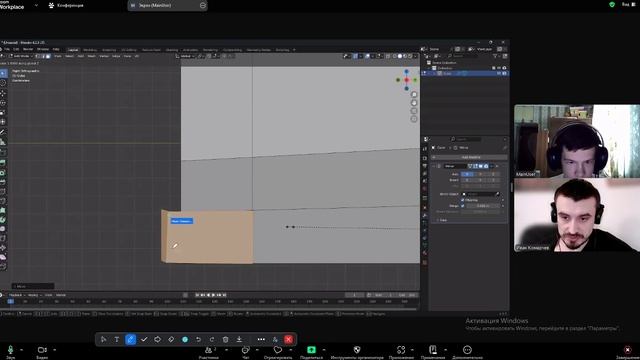
Task: Open Zoom Дополнительно more button
Action: (467, 352)
